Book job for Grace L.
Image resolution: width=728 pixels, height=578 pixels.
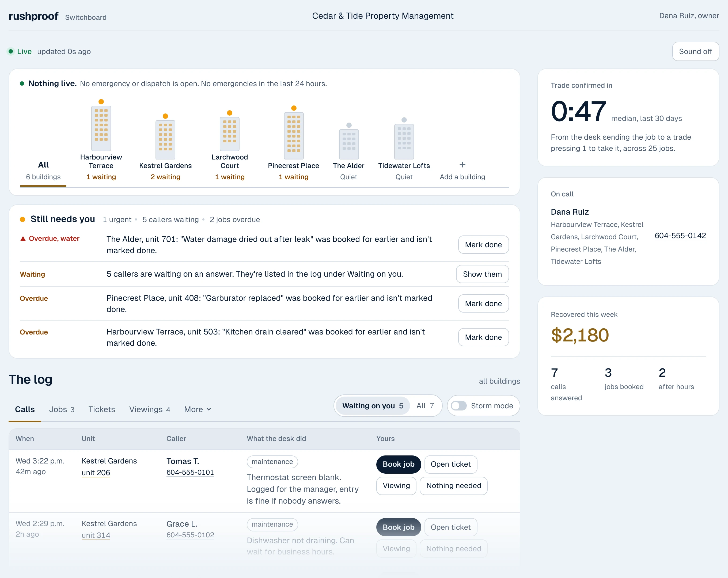399,527
